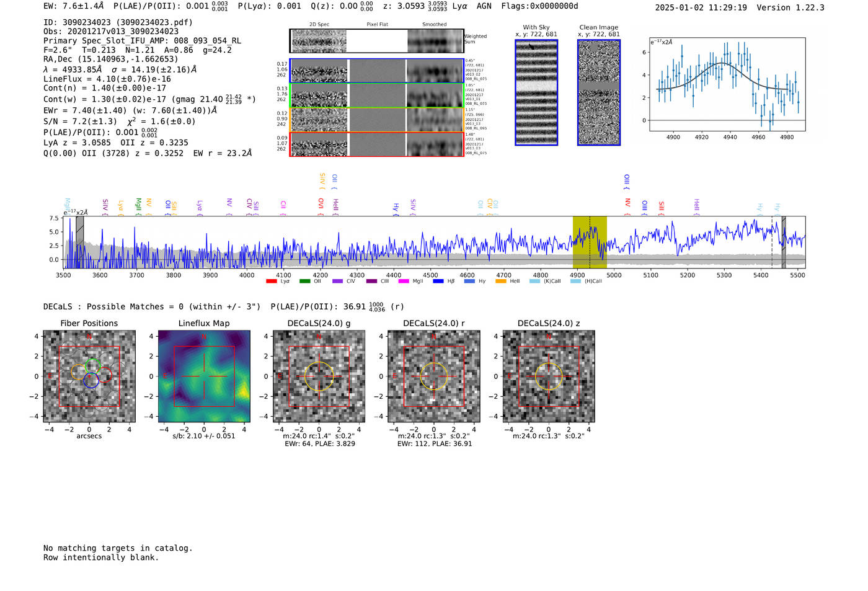Open the Lineflux Map image
868x591 pixels.
pyautogui.click(x=204, y=376)
